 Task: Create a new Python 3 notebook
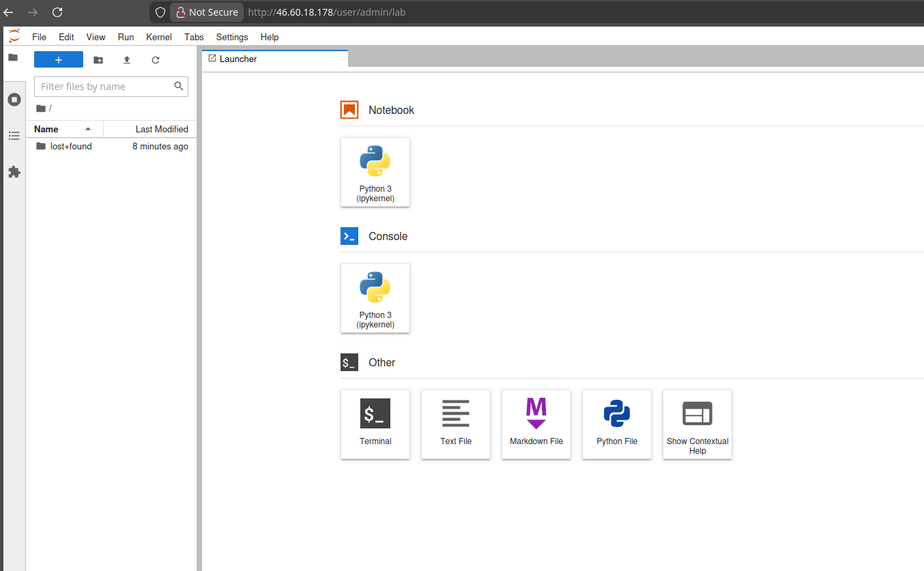[375, 171]
